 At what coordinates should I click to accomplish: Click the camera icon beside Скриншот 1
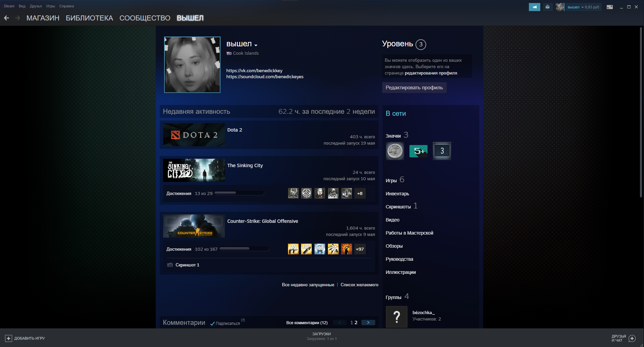point(170,265)
